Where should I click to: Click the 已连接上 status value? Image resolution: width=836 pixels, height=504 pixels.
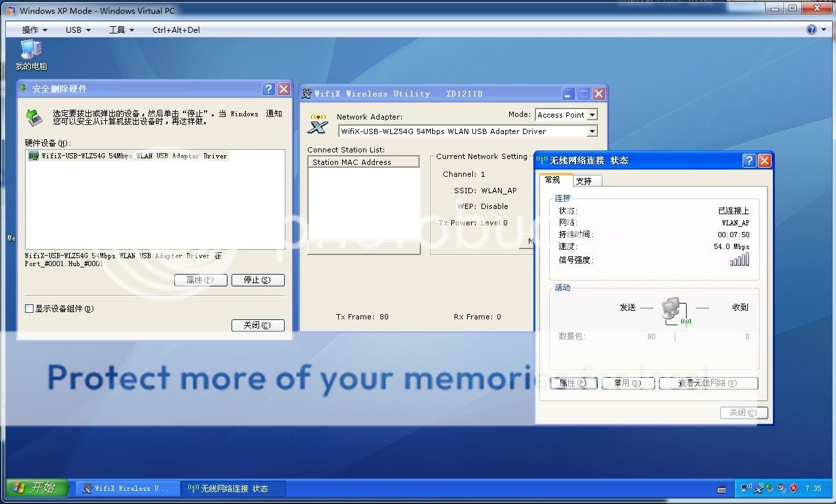[x=733, y=211]
